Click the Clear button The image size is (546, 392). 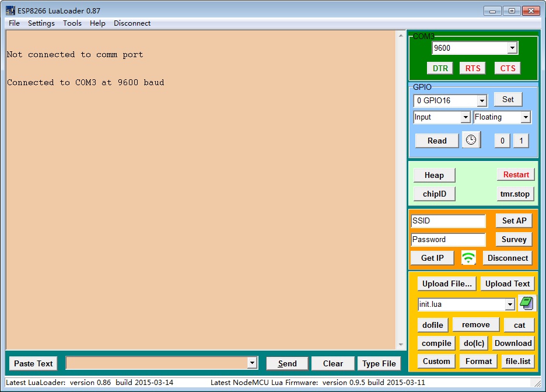pos(332,363)
